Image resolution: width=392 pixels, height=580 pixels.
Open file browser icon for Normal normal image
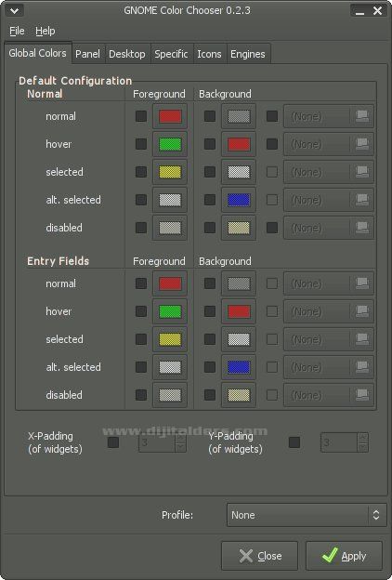point(362,116)
